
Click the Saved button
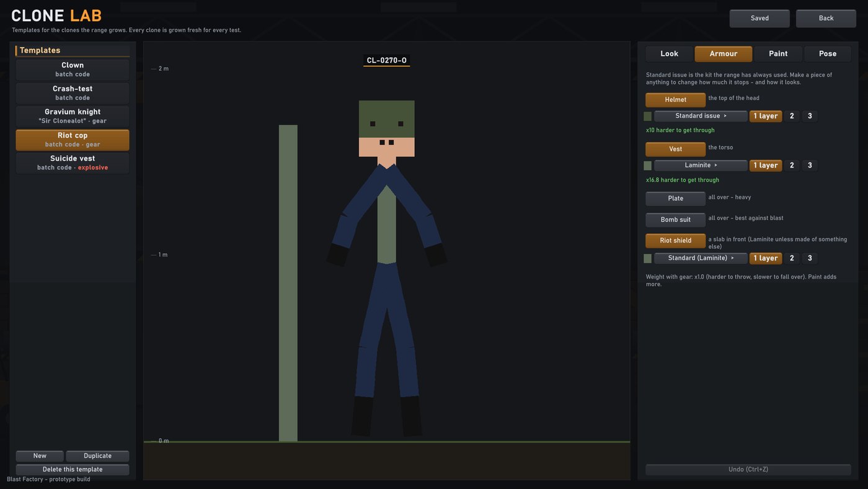coord(759,19)
